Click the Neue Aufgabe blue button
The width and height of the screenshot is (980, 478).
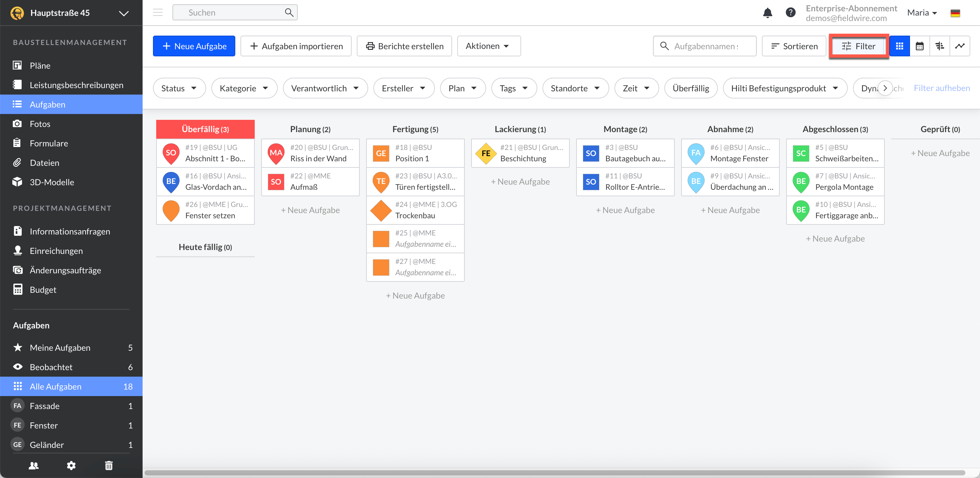[194, 46]
